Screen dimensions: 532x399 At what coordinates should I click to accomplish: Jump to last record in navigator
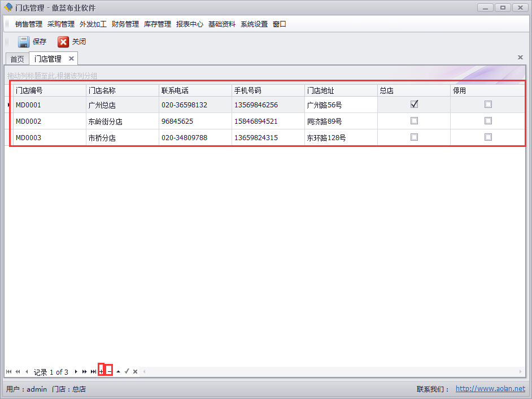[93, 371]
